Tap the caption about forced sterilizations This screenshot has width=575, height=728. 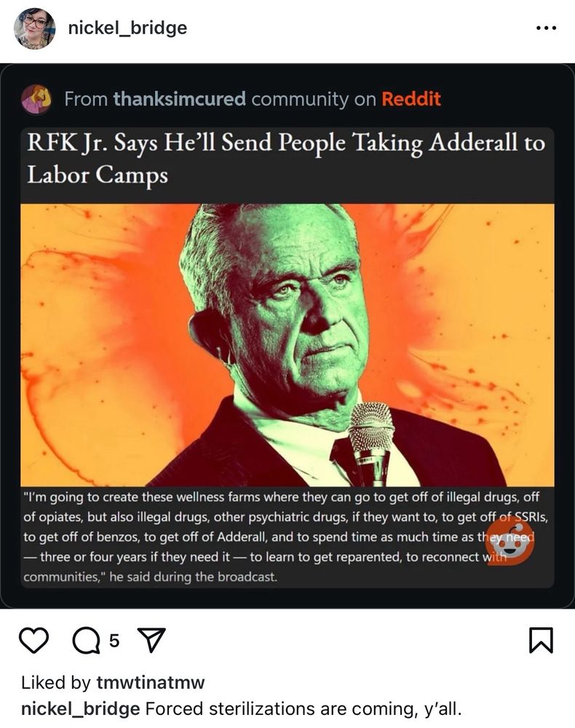pyautogui.click(x=304, y=709)
